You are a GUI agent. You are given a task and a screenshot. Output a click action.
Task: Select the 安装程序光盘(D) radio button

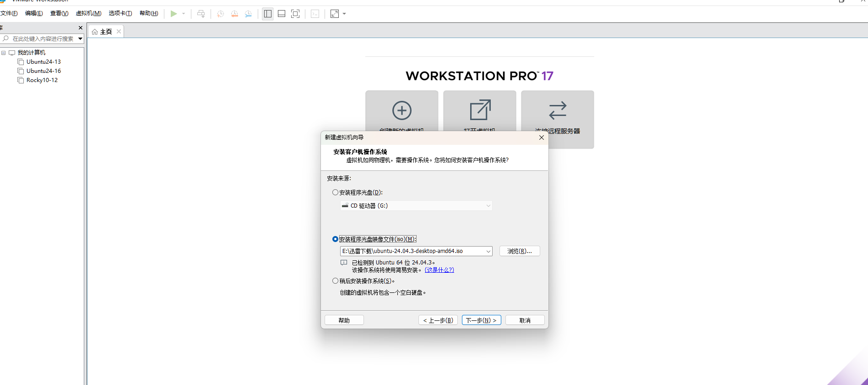[335, 192]
